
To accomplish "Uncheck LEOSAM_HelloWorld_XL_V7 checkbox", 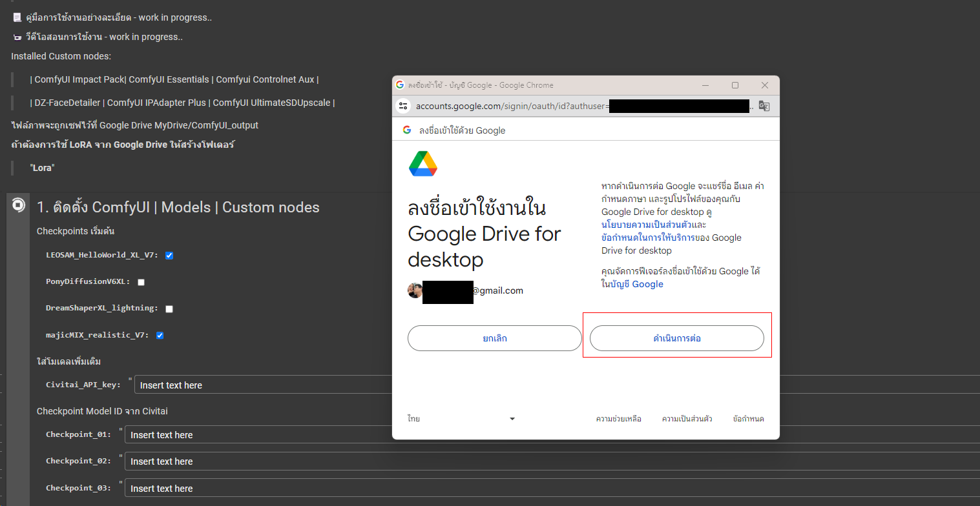I will (169, 255).
